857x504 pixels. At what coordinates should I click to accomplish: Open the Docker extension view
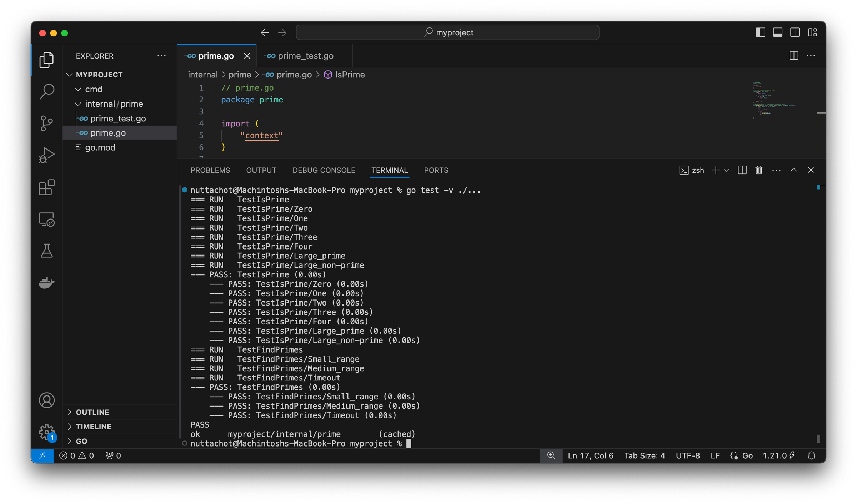pyautogui.click(x=46, y=283)
